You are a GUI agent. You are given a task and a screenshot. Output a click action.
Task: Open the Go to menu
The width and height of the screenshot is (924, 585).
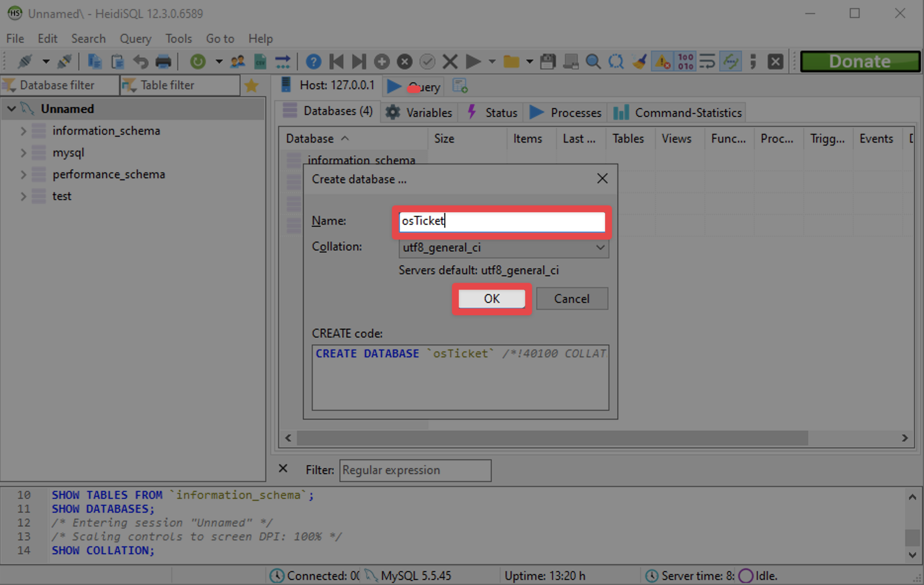point(220,39)
